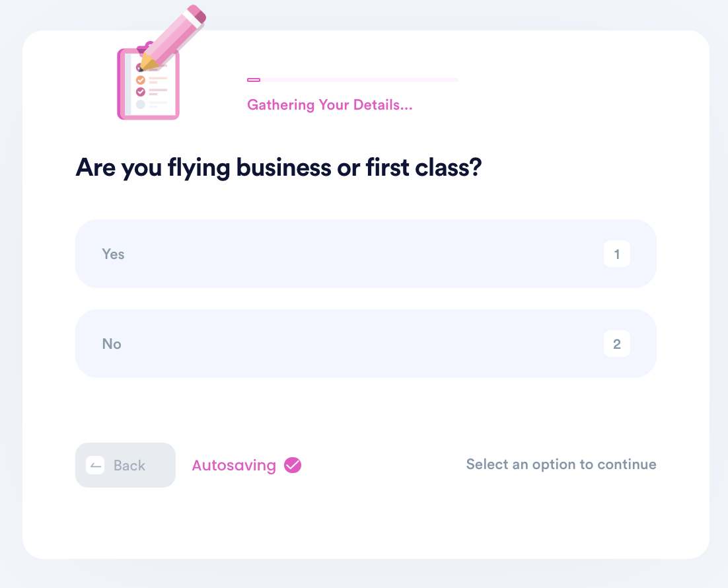The height and width of the screenshot is (588, 728).
Task: Click the flying business or first class question
Action: [279, 167]
